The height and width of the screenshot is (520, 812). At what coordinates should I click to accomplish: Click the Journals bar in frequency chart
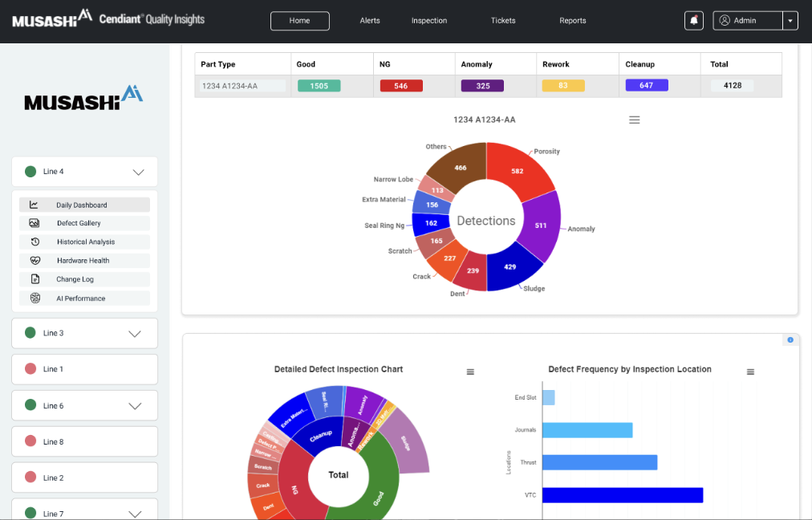(587, 430)
